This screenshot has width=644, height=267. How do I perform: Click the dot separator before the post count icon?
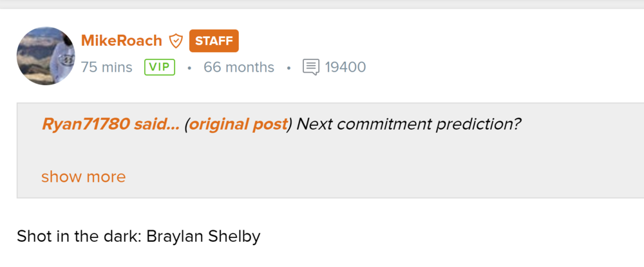[x=289, y=68]
